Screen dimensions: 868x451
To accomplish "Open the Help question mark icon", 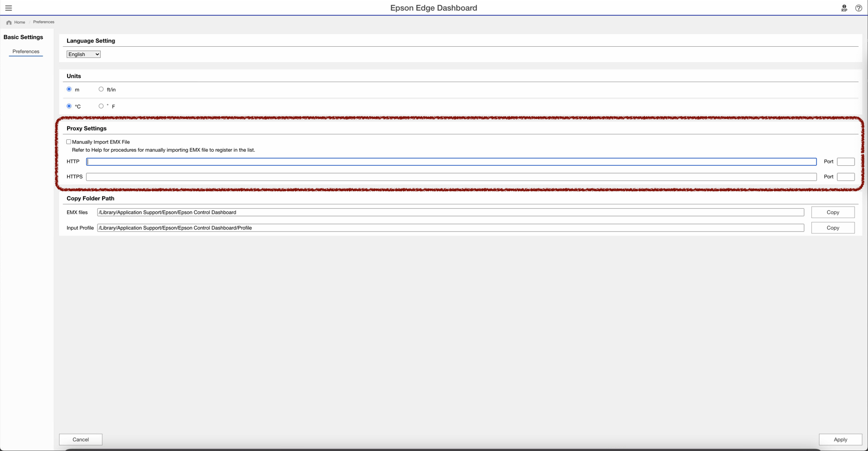I will point(858,8).
